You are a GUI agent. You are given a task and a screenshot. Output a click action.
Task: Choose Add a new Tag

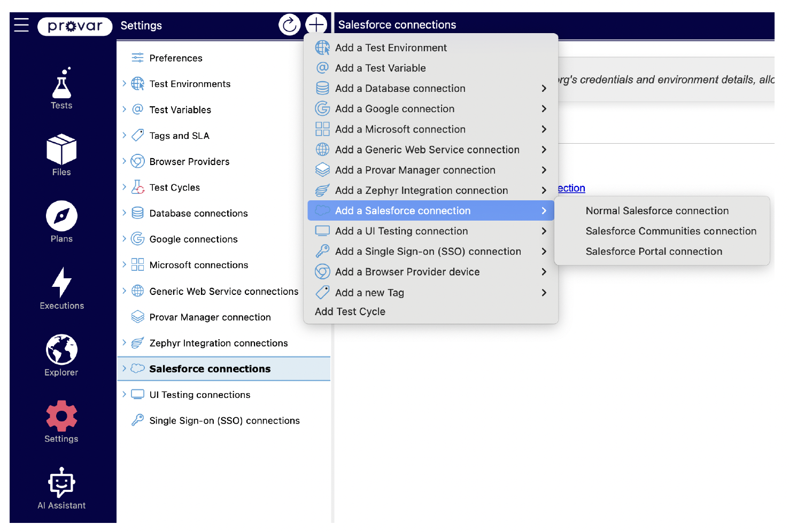point(431,292)
